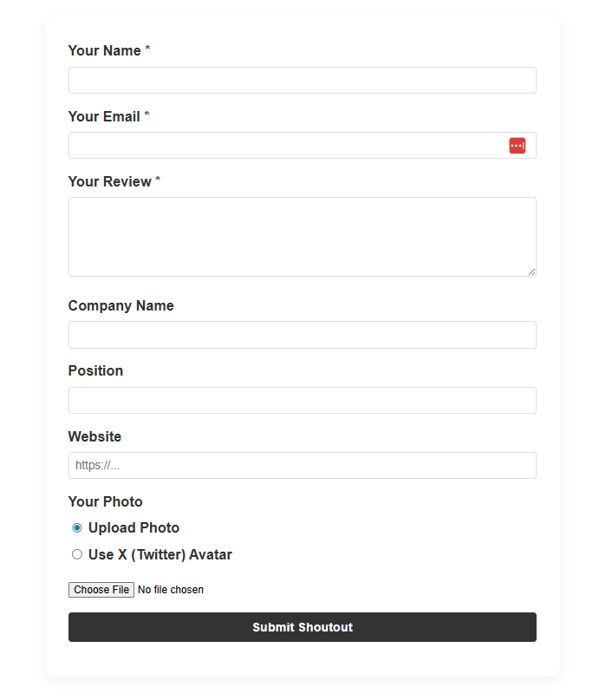Viewport: 599px width, 700px height.
Task: Click the red asterisk beside Your Review
Action: (157, 180)
